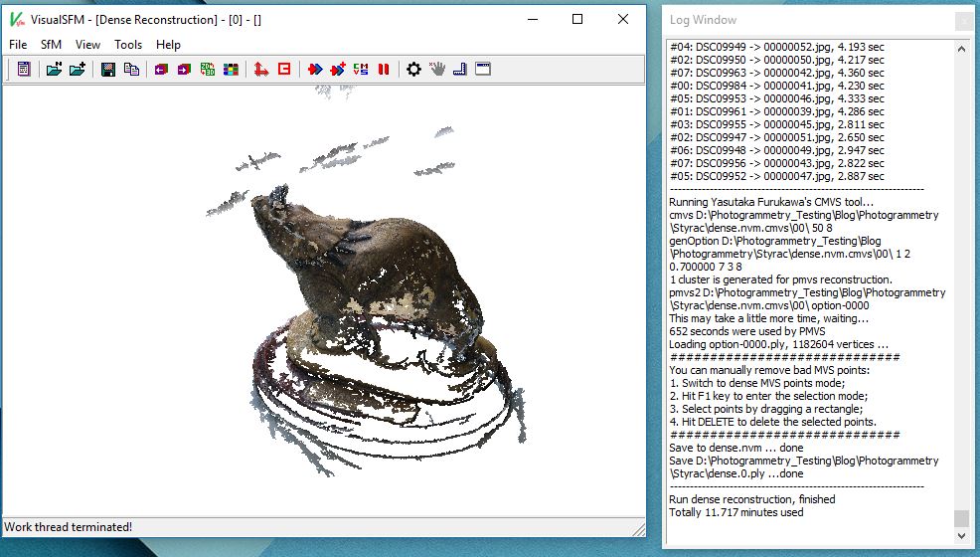Run dense reconstruction with the CMVS icon
Viewport: 980px width, 557px height.
pos(361,70)
